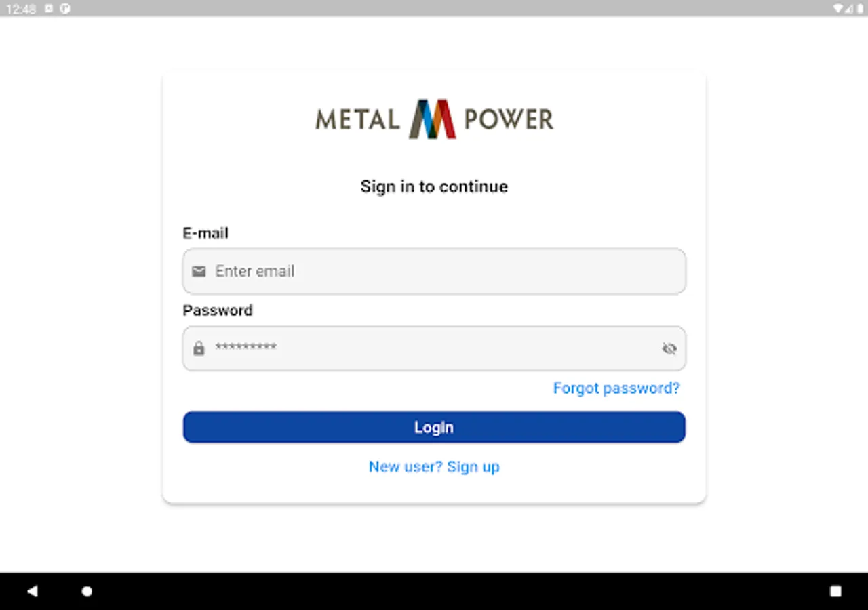Screen dimensions: 868x610
Task: Click the round notification icon in status bar
Action: [x=65, y=9]
